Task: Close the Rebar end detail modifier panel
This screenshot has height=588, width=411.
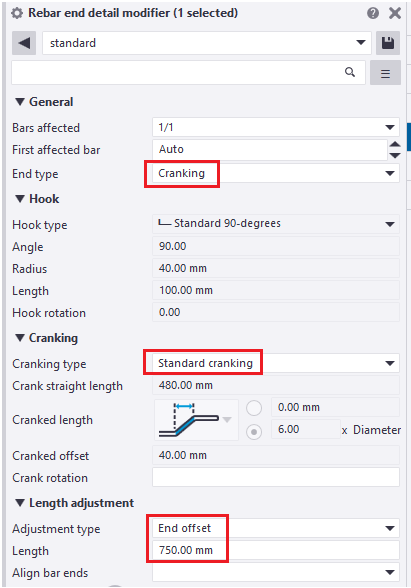Action: click(394, 14)
